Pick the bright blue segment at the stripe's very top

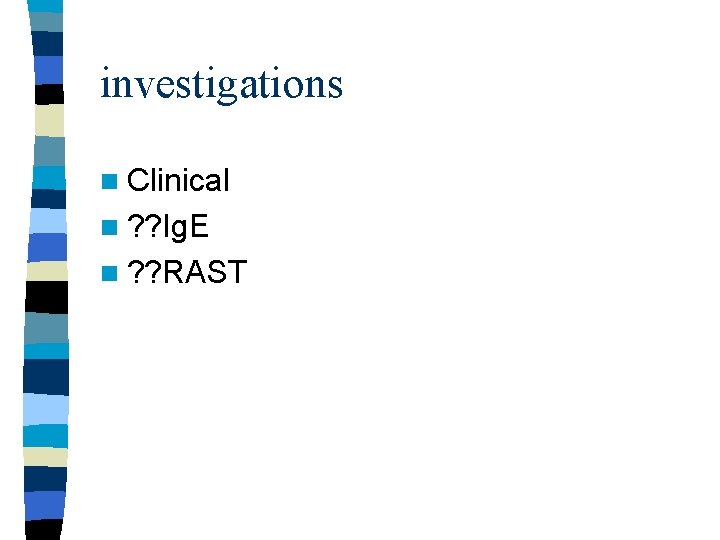coord(45,6)
